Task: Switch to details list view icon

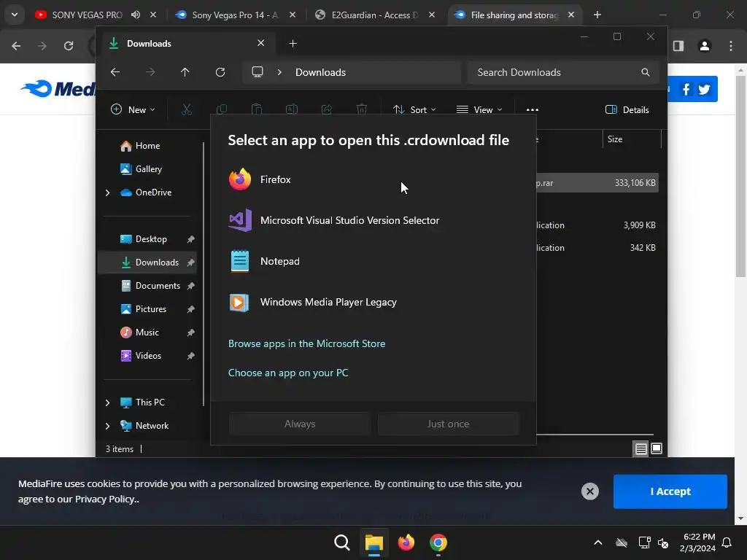Action: (x=641, y=449)
